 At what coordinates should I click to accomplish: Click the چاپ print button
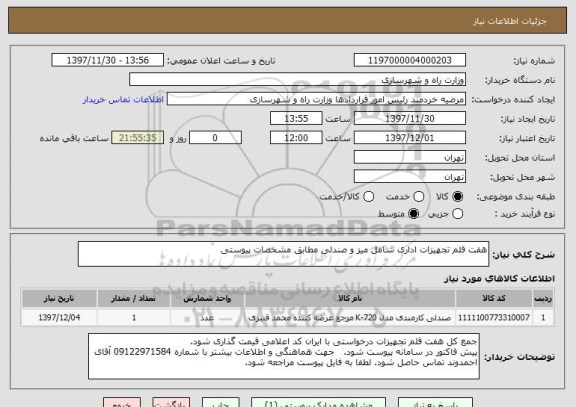click(x=220, y=403)
